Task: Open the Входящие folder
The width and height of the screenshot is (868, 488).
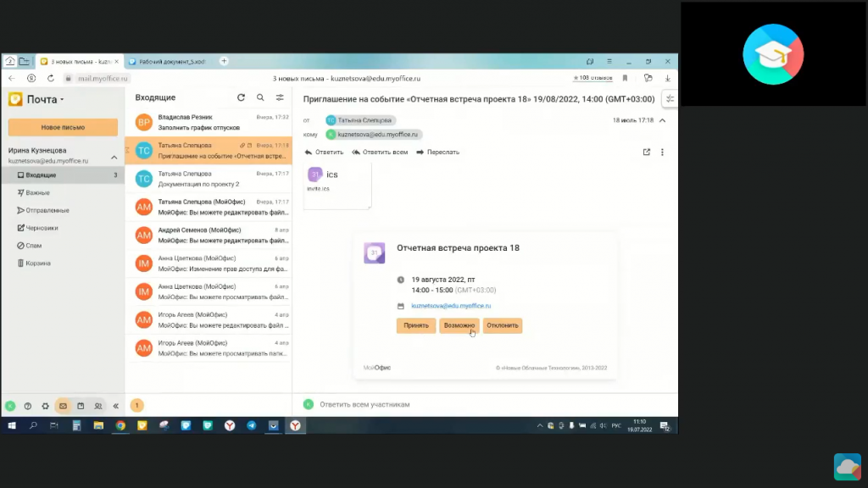Action: (x=63, y=175)
